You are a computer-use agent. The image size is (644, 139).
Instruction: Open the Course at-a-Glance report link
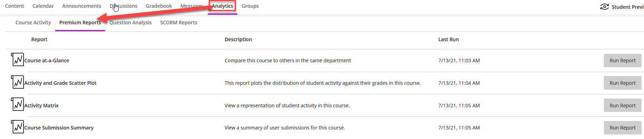47,61
